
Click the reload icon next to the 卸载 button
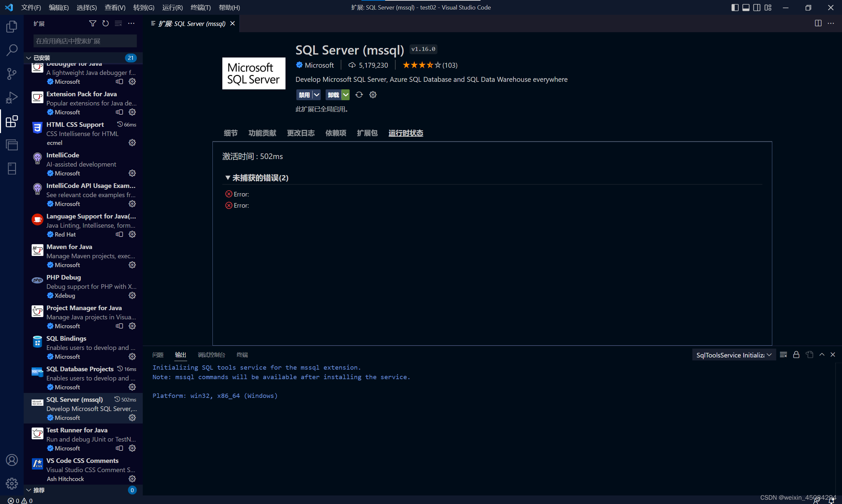coord(359,94)
